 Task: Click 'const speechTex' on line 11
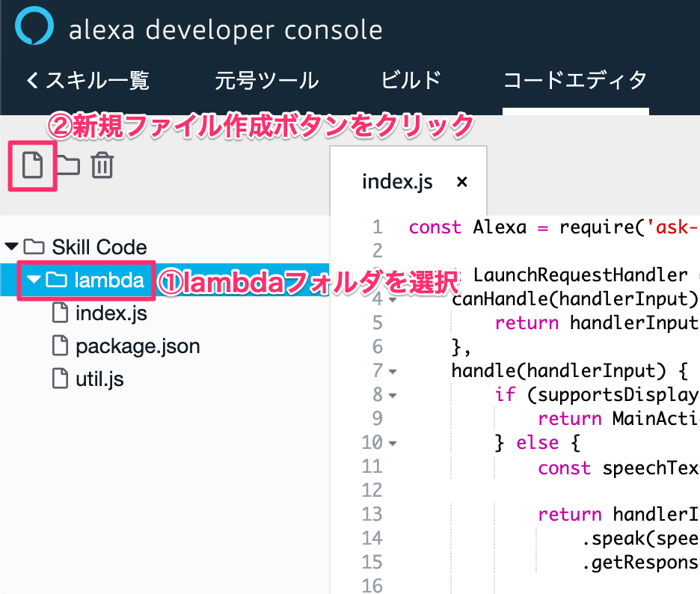pyautogui.click(x=618, y=468)
